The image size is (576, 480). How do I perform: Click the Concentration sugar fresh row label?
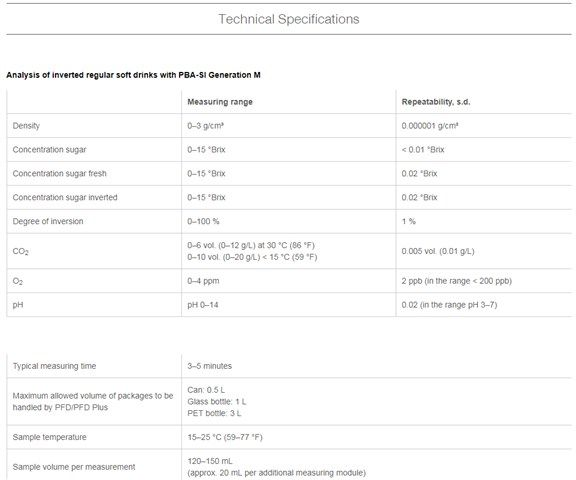point(60,173)
